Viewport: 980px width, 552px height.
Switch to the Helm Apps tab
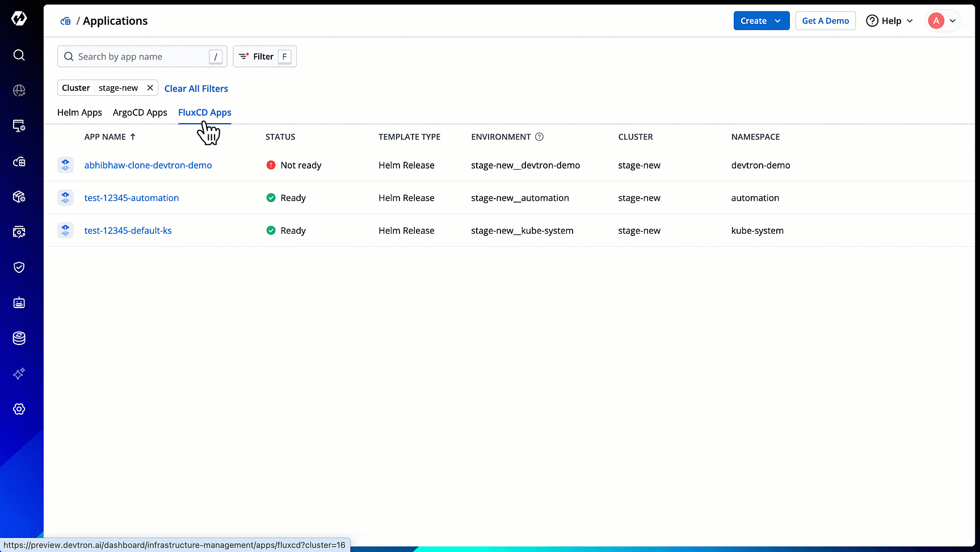point(79,112)
